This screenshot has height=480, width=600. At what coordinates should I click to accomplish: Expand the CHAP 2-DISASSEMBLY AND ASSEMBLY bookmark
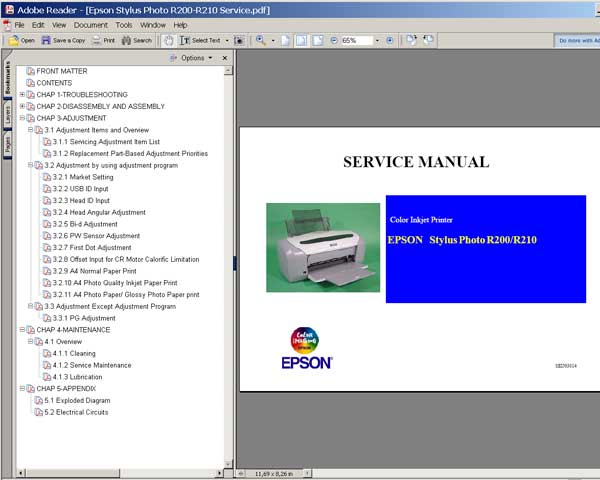pyautogui.click(x=22, y=106)
